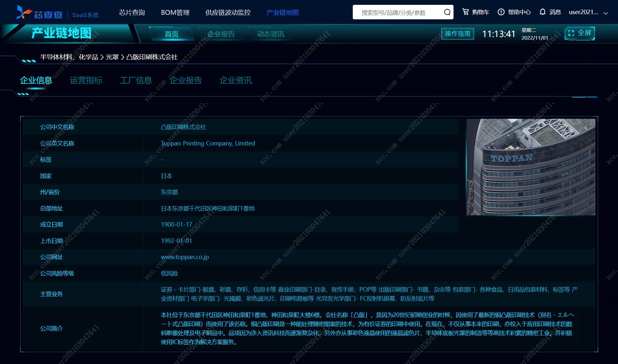Click the headquarters address value
The height and width of the screenshot is (364, 618).
point(208,209)
